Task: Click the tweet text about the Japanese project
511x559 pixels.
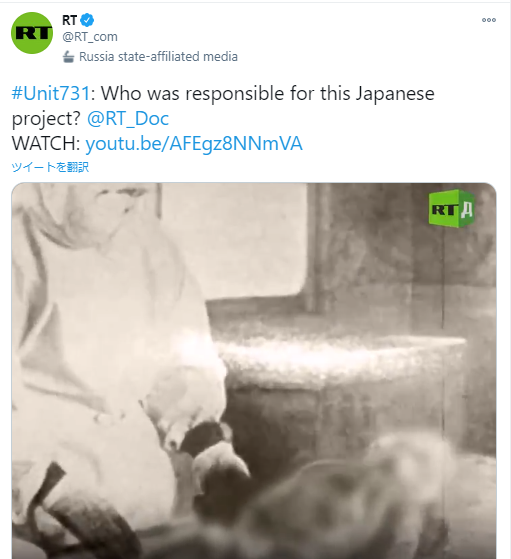Action: point(223,106)
